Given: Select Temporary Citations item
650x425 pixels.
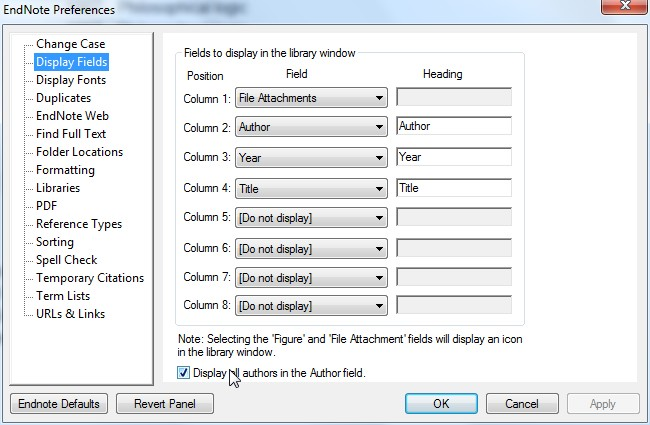Looking at the screenshot, I should (90, 278).
